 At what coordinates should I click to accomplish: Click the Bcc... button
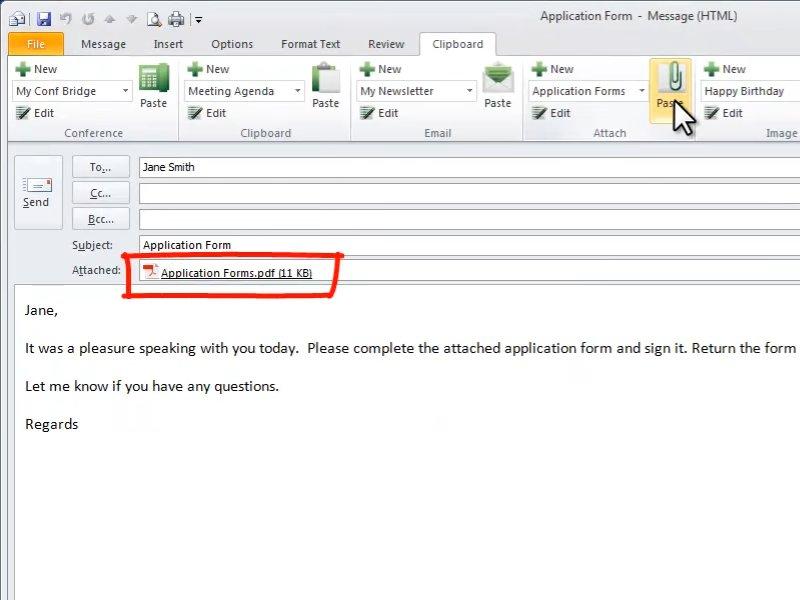click(x=101, y=219)
